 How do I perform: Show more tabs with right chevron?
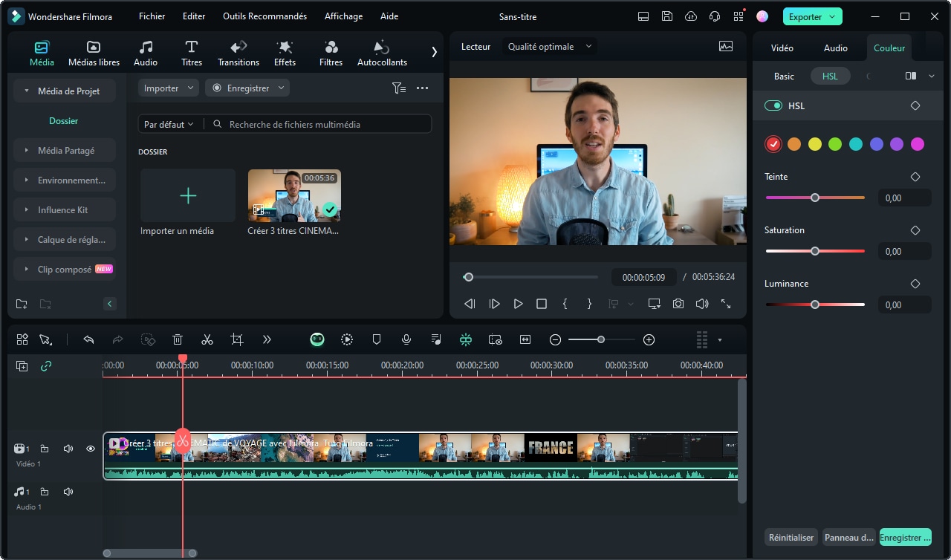[434, 52]
